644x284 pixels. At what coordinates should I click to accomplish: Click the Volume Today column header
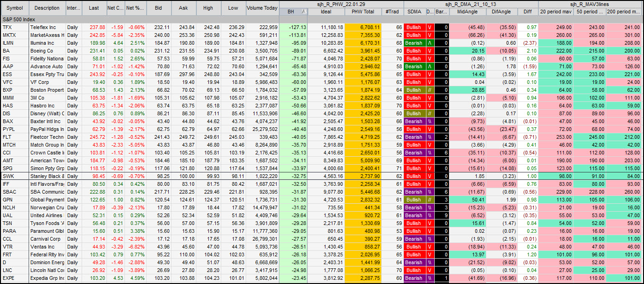[262, 8]
